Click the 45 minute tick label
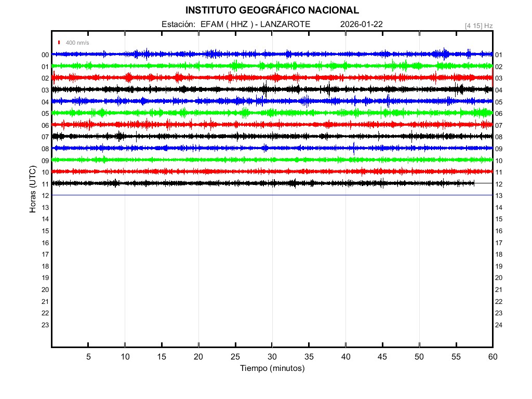The width and height of the screenshot is (532, 399). point(382,356)
